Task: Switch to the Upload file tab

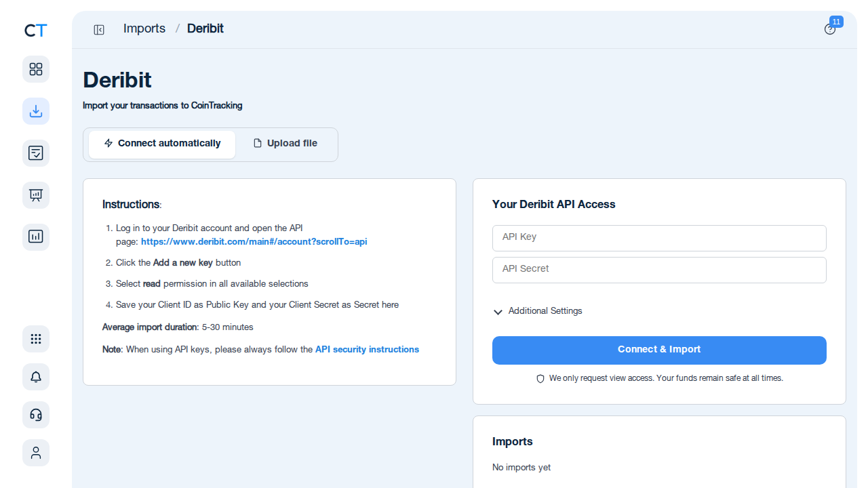Action: point(285,144)
